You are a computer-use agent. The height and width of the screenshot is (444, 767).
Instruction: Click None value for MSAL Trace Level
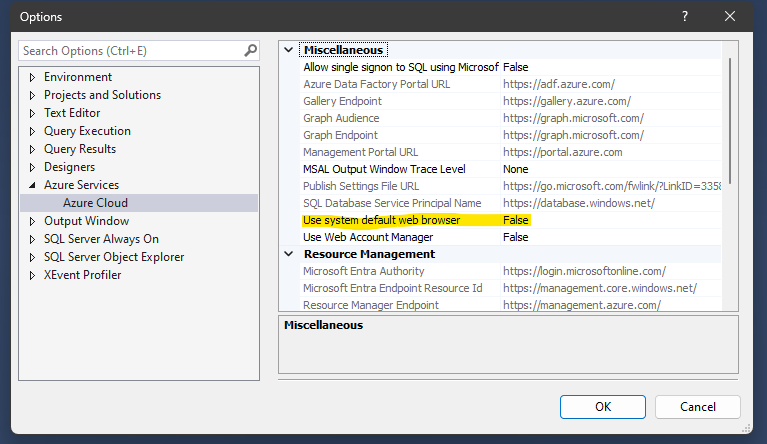click(516, 169)
